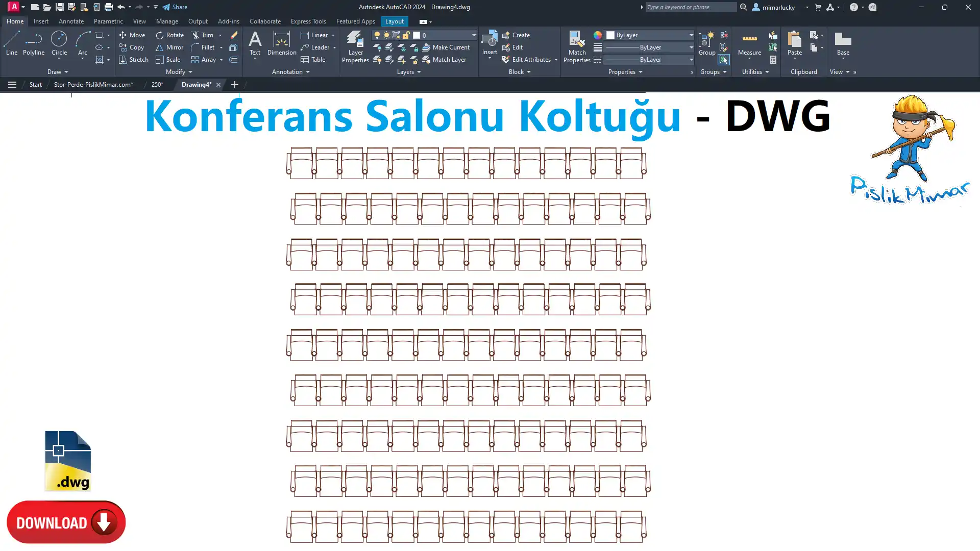This screenshot has height=551, width=980.
Task: Open the Stor-Perde-PislikMimar.com drawing tab
Action: [x=93, y=85]
